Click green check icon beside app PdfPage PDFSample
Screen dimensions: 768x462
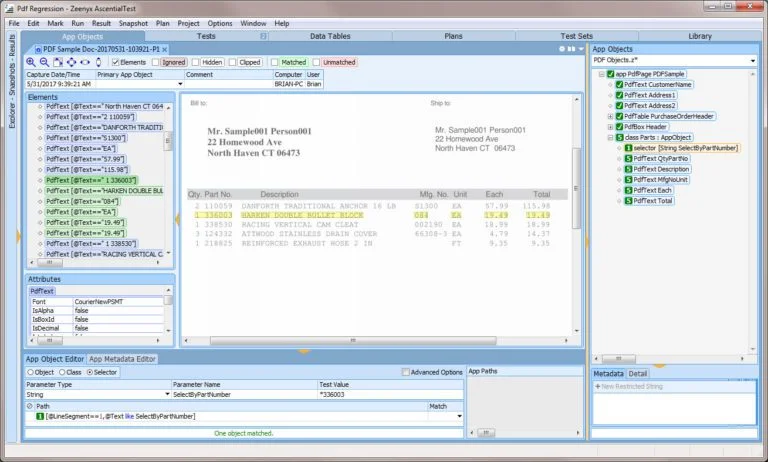(610, 74)
